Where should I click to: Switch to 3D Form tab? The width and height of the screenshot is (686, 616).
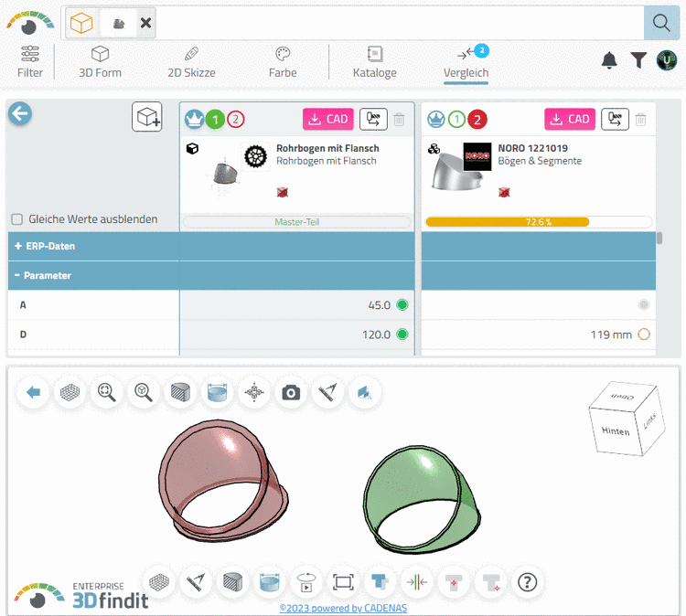(101, 61)
